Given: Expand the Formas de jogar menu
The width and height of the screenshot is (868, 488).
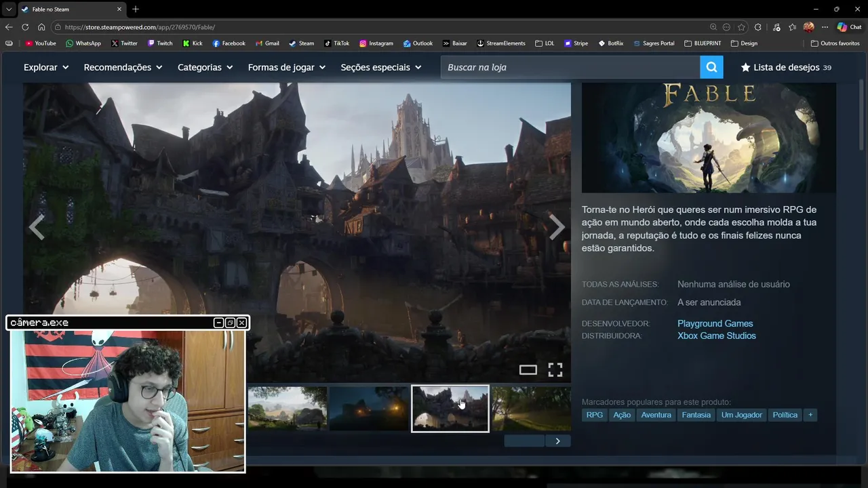Looking at the screenshot, I should tap(287, 67).
